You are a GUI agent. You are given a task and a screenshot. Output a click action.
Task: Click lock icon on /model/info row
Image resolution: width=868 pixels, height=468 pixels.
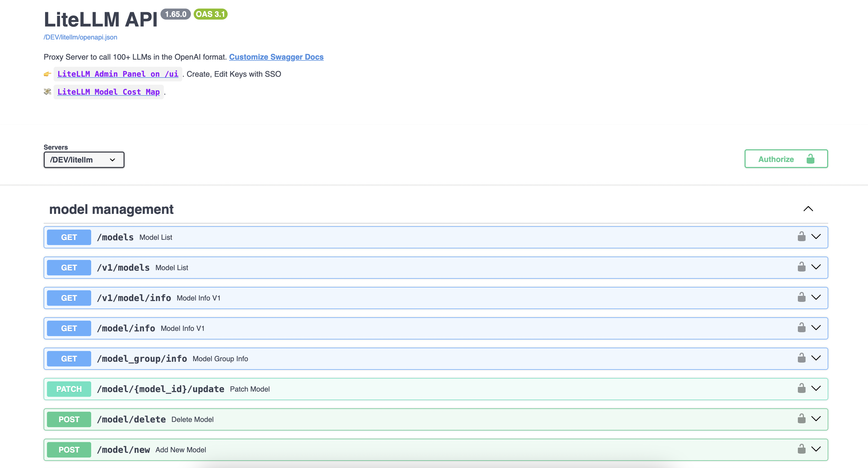point(801,328)
